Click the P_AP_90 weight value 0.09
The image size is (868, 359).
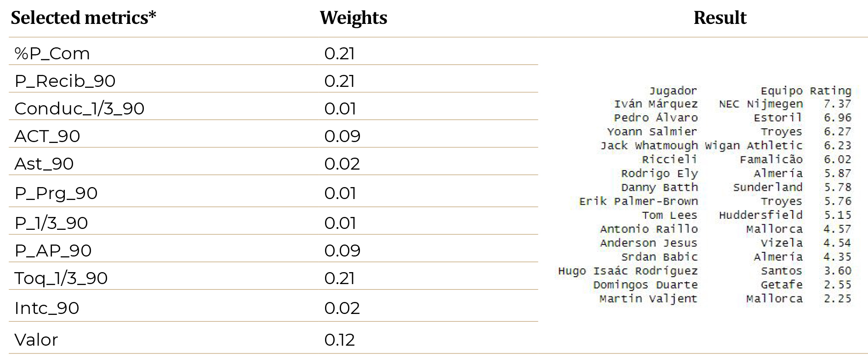click(x=342, y=251)
